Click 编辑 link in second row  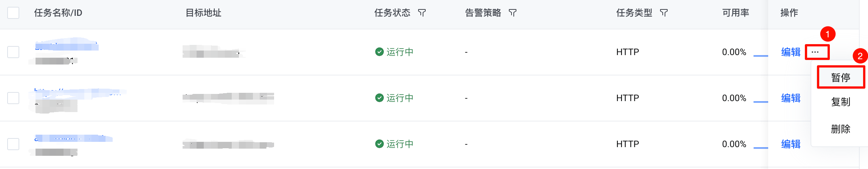[x=791, y=98]
